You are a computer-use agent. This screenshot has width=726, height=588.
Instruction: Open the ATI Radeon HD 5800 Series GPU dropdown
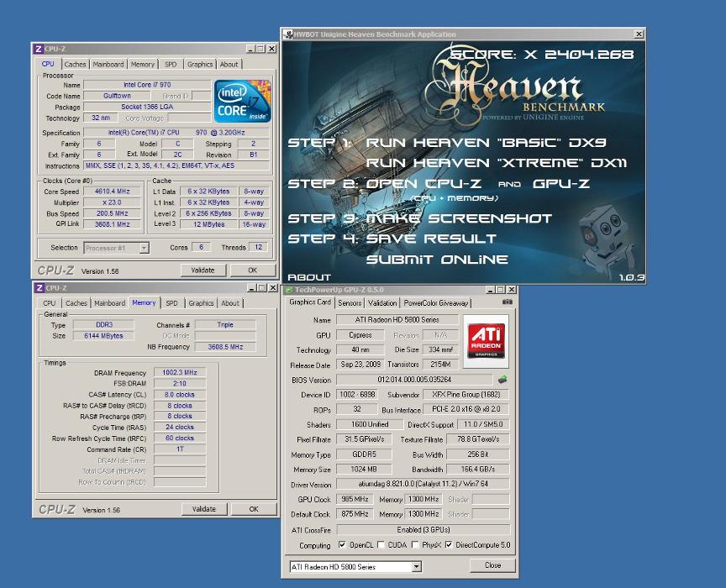416,567
